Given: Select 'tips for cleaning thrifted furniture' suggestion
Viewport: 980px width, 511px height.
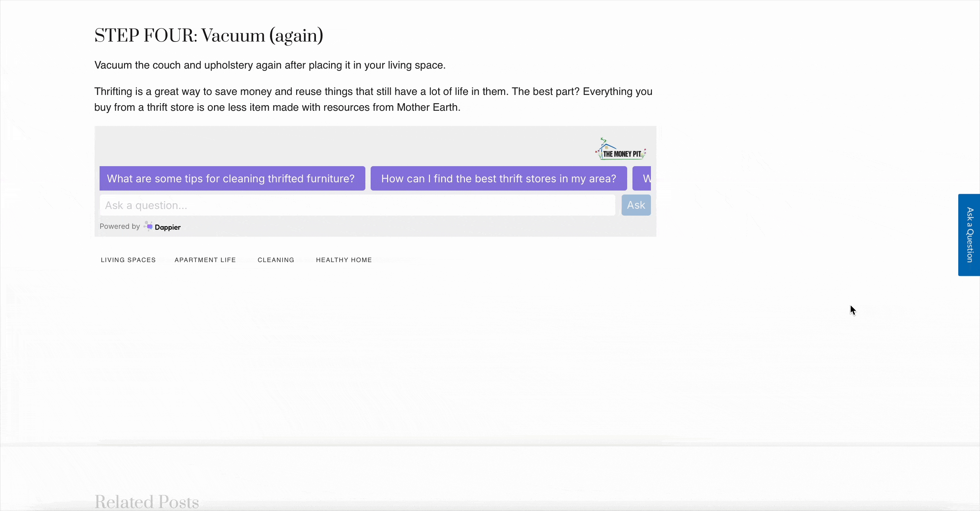Looking at the screenshot, I should (x=232, y=178).
